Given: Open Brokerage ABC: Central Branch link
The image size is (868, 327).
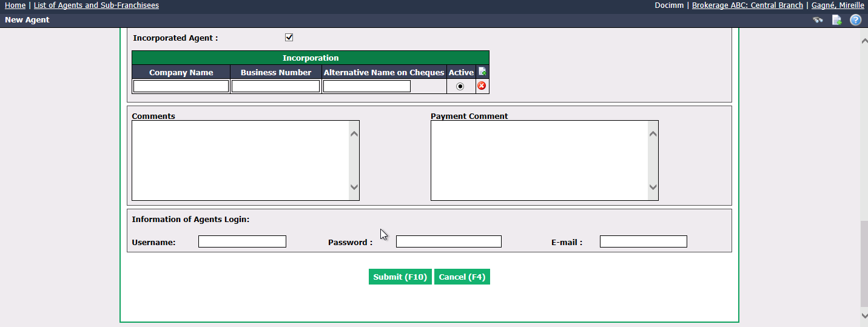Looking at the screenshot, I should (x=747, y=5).
